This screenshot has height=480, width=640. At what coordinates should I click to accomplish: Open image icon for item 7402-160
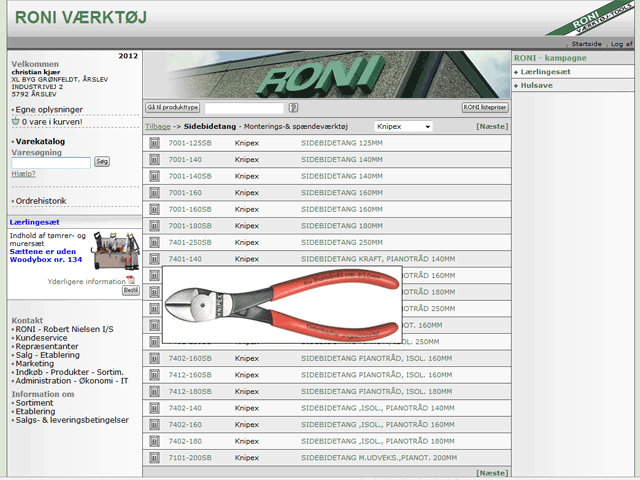[x=154, y=424]
